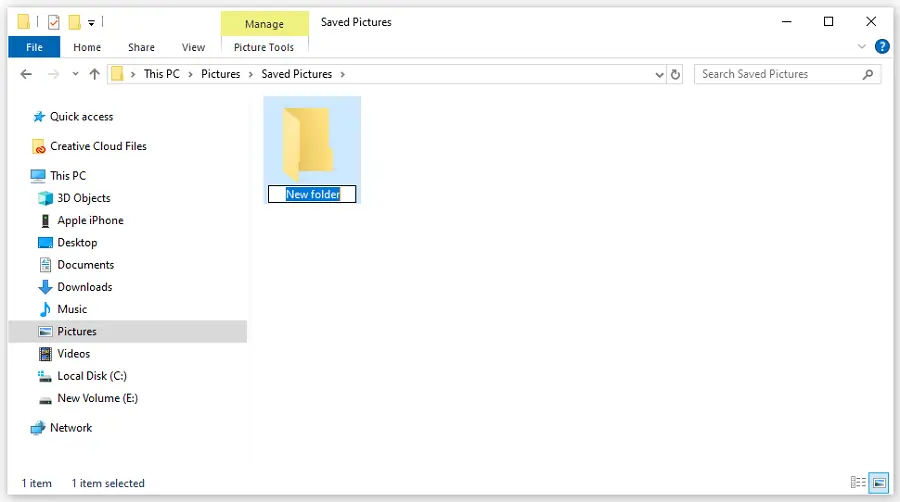
Task: Click the '1 item selected' status text
Action: [x=108, y=483]
